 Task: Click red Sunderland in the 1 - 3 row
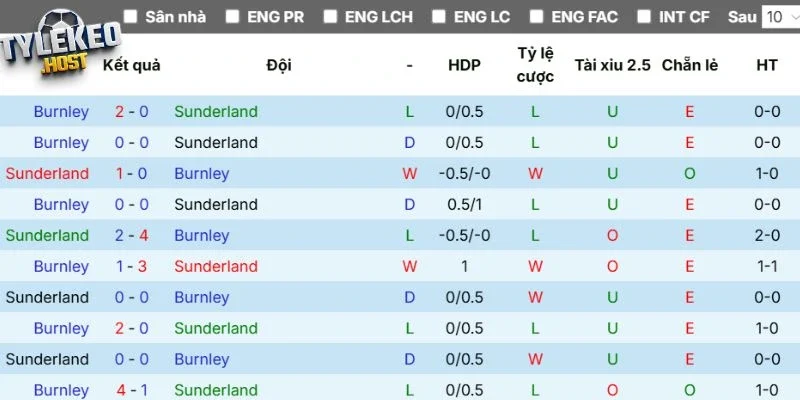216,267
